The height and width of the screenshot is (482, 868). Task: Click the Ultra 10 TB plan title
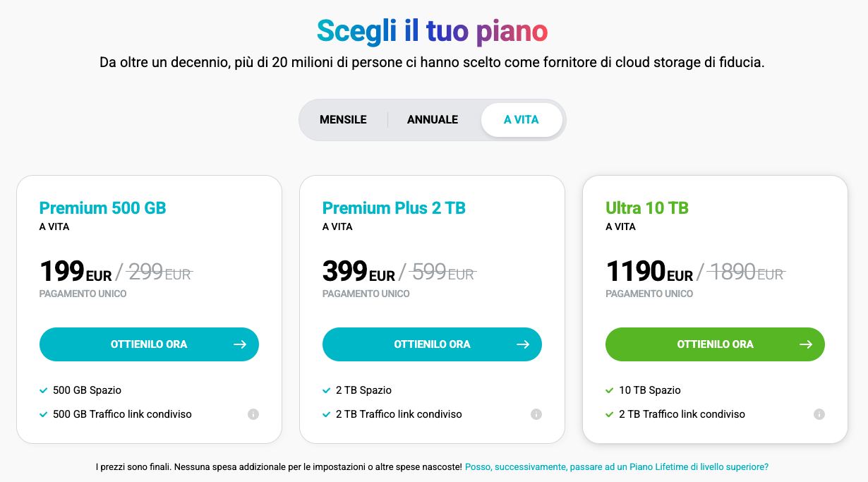tap(647, 208)
